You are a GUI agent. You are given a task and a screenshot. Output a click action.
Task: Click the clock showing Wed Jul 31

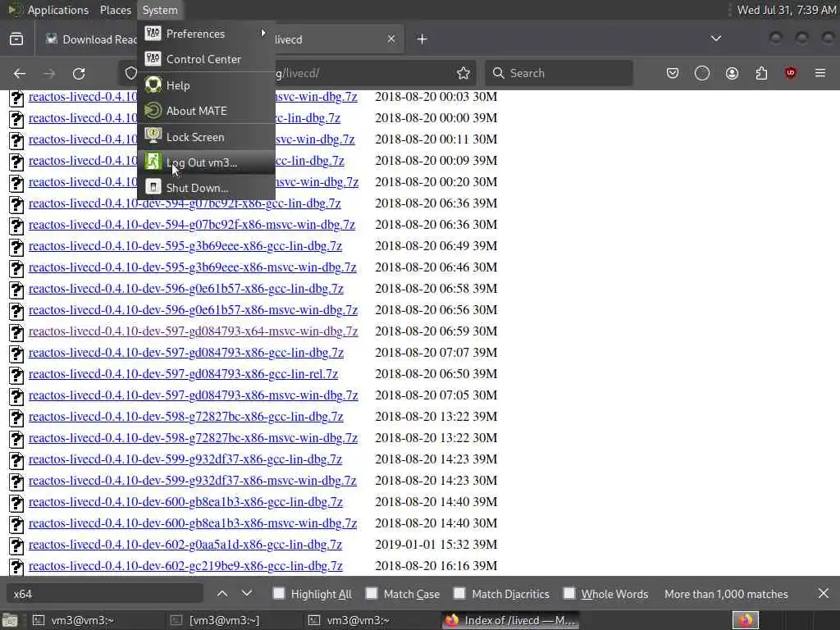pyautogui.click(x=786, y=10)
